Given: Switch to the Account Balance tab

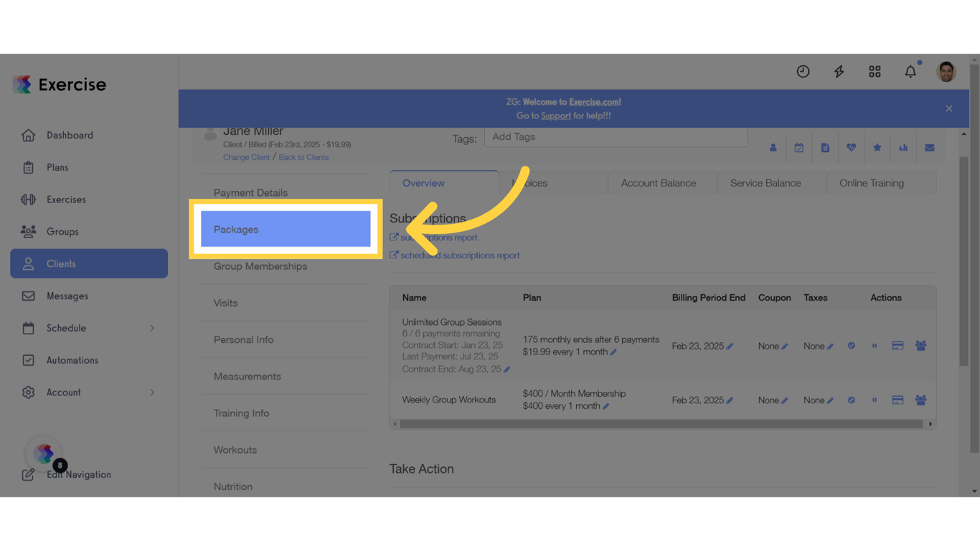Looking at the screenshot, I should tap(659, 183).
